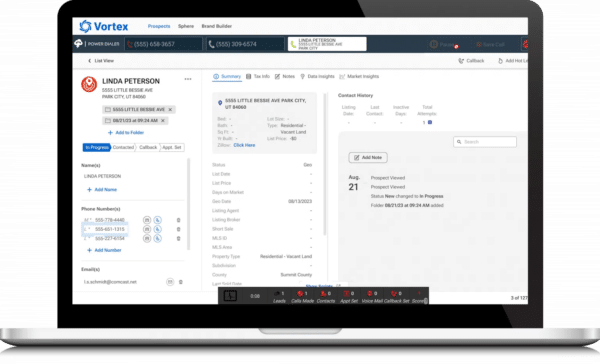Click the Calls Made stat icon

pyautogui.click(x=300, y=294)
